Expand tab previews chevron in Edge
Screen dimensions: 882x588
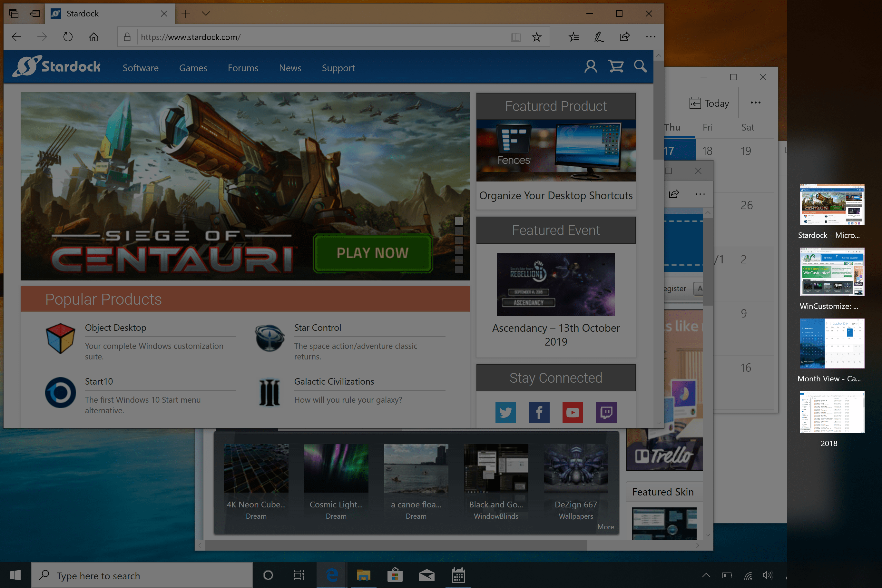pos(206,14)
